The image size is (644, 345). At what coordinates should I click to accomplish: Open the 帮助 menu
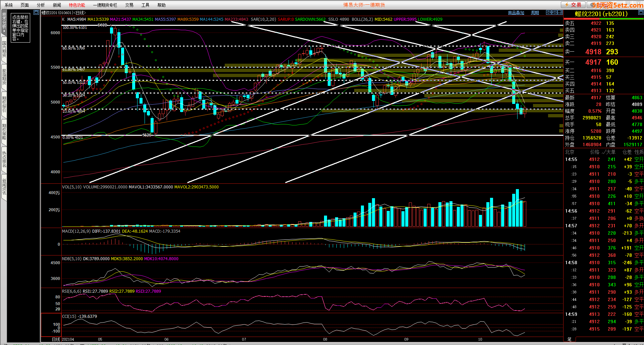(x=161, y=5)
